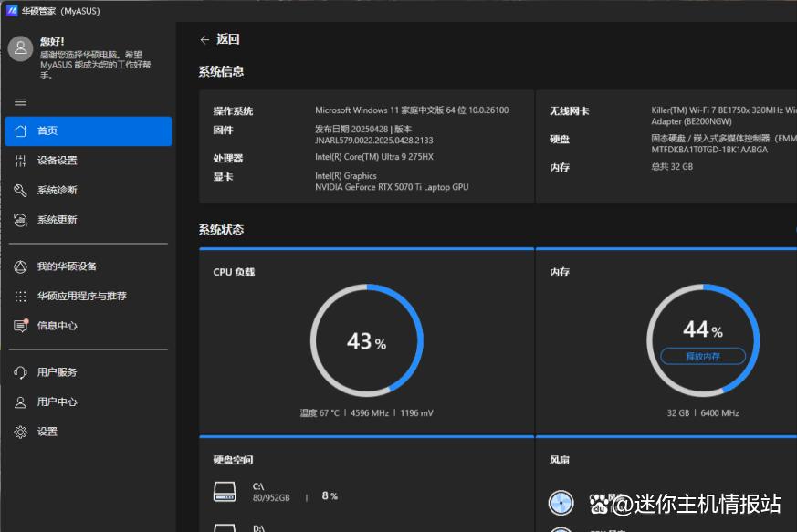Click the 显卡 label
Image resolution: width=797 pixels, height=532 pixels.
223,177
